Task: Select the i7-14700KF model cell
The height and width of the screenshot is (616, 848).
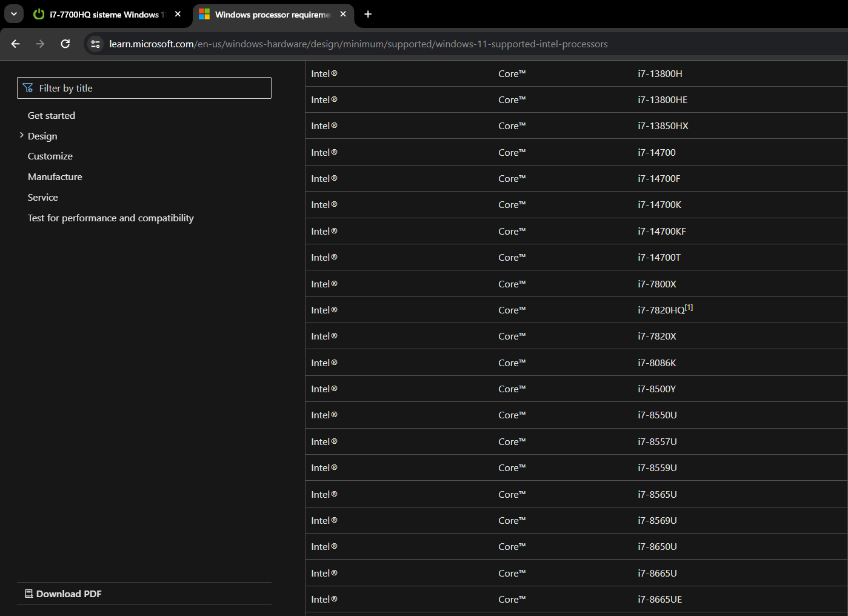Action: (662, 231)
